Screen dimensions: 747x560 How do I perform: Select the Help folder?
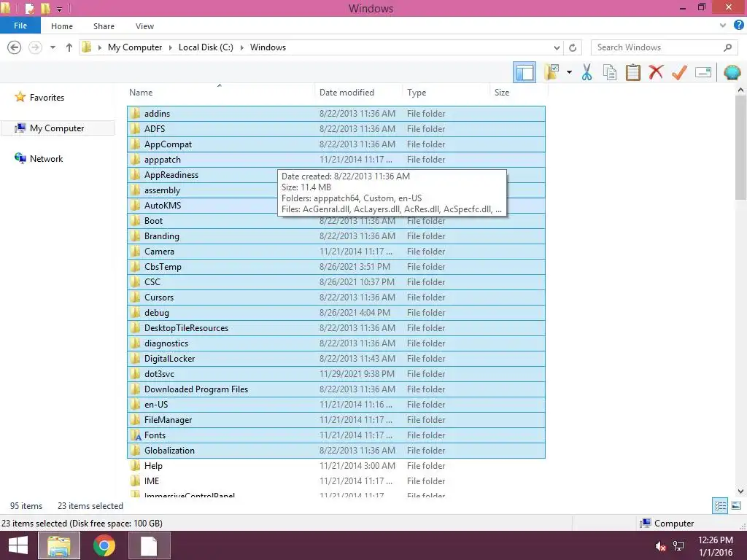click(336, 465)
